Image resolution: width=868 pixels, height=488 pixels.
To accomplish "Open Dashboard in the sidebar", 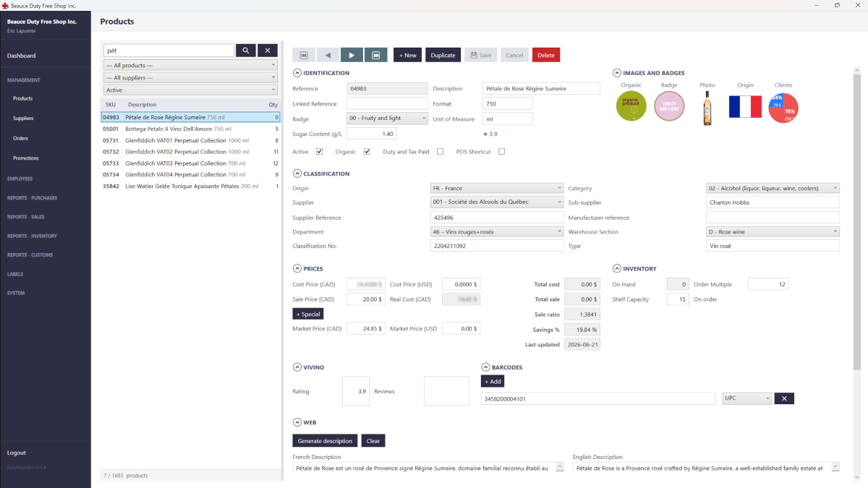I will click(x=22, y=56).
